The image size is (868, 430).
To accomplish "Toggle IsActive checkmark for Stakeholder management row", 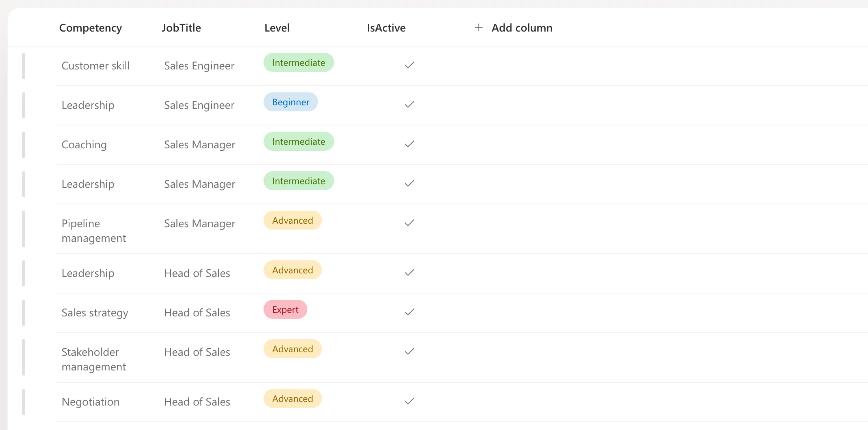I will (410, 351).
